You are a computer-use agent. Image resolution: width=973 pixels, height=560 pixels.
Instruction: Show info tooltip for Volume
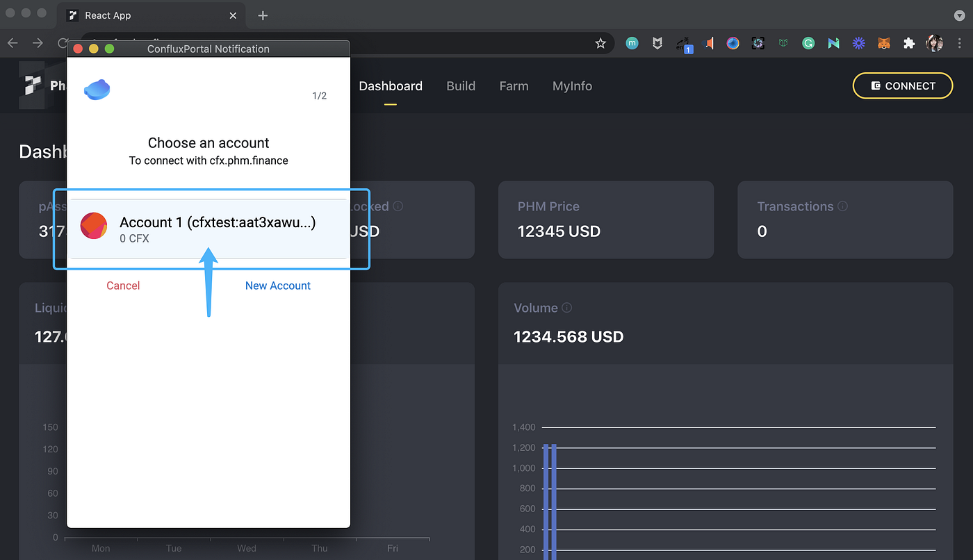click(566, 308)
